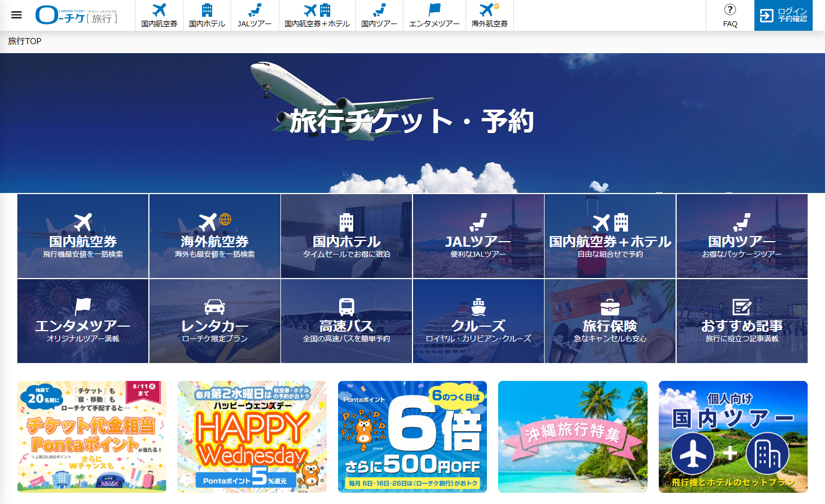Viewport: 825px width, 504px height.
Task: Click the 国内ツアー seat icon in navbar
Action: (379, 10)
